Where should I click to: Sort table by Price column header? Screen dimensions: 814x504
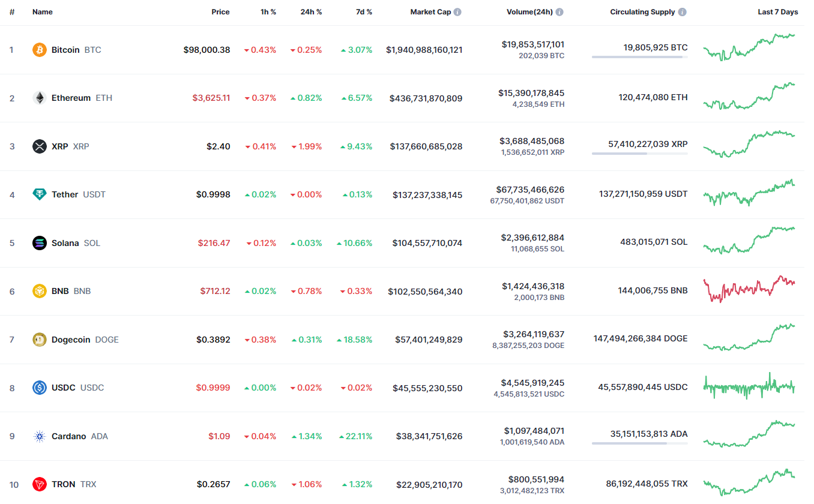pyautogui.click(x=220, y=12)
